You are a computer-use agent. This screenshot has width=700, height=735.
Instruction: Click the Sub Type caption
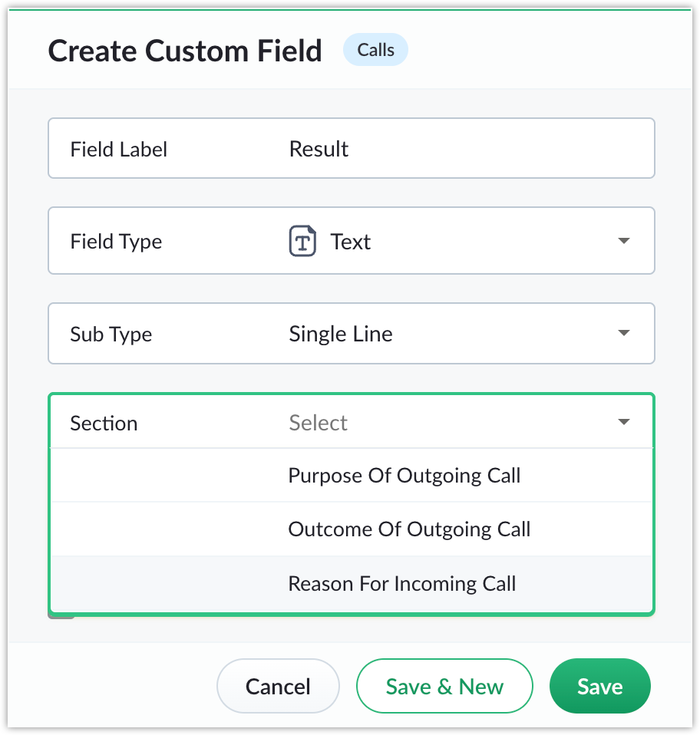(x=111, y=335)
